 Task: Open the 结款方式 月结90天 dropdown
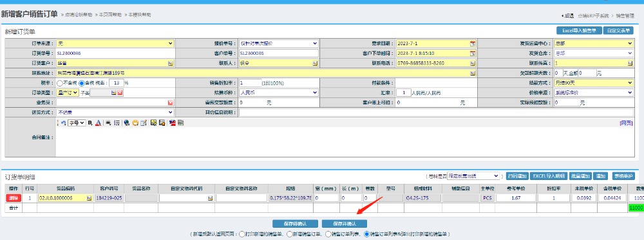[594, 83]
